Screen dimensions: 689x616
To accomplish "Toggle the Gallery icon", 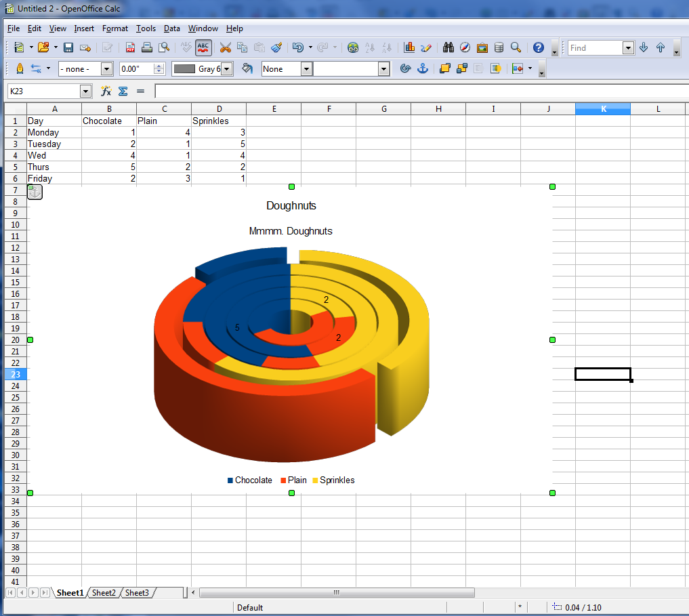I will (x=482, y=47).
